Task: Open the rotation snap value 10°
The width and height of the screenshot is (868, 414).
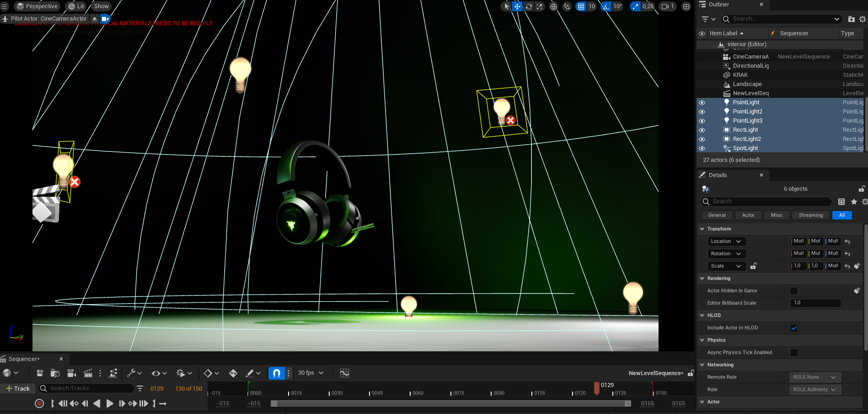Action: [x=617, y=6]
